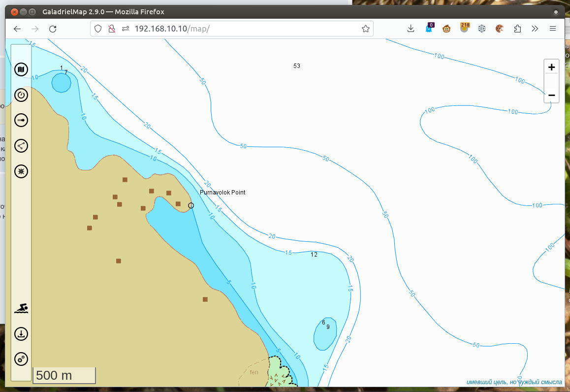Viewport: 570px width, 392px height.
Task: Zoom out the map with minus button
Action: coord(551,95)
